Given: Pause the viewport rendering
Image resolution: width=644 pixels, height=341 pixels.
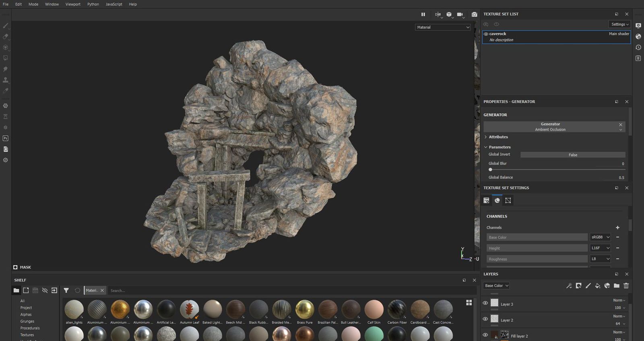Looking at the screenshot, I should pyautogui.click(x=423, y=14).
